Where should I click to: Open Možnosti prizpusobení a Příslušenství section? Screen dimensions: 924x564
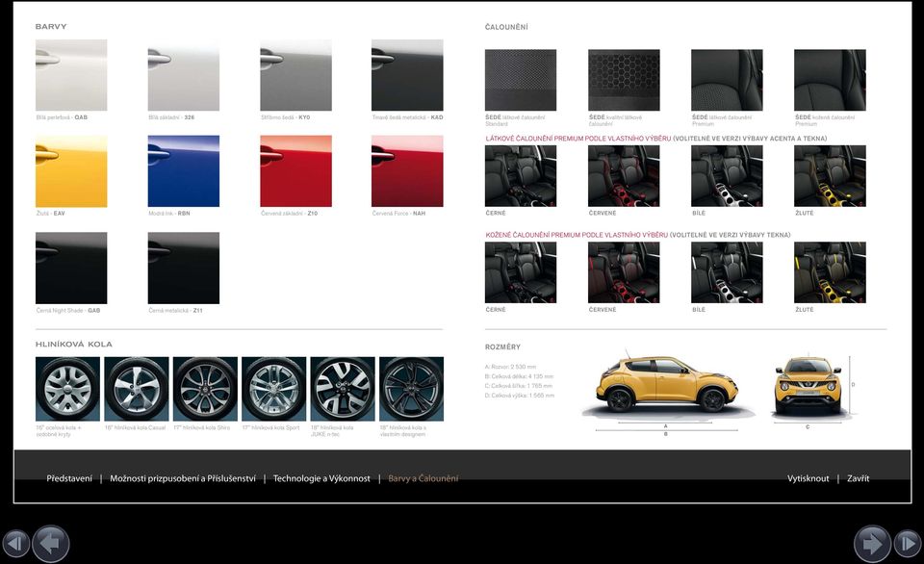[183, 478]
